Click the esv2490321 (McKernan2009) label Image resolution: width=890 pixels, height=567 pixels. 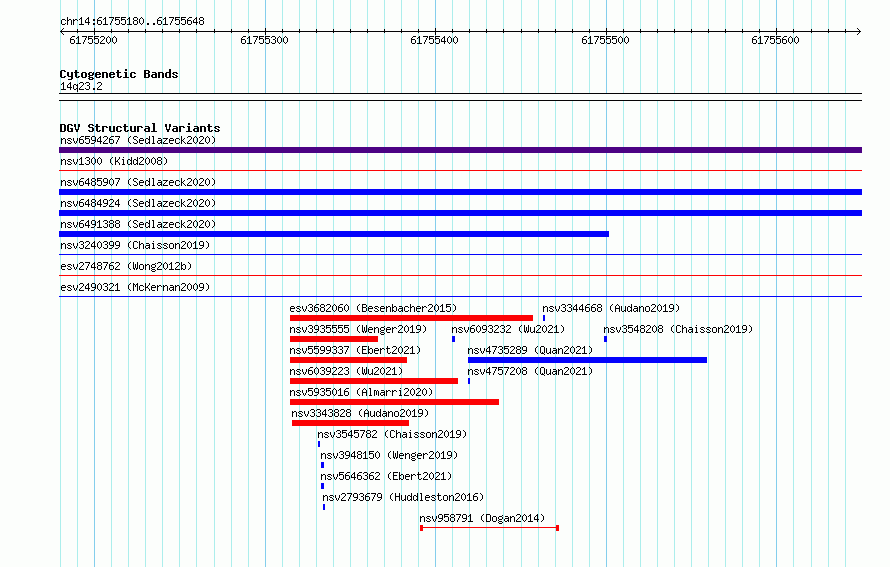tap(135, 287)
